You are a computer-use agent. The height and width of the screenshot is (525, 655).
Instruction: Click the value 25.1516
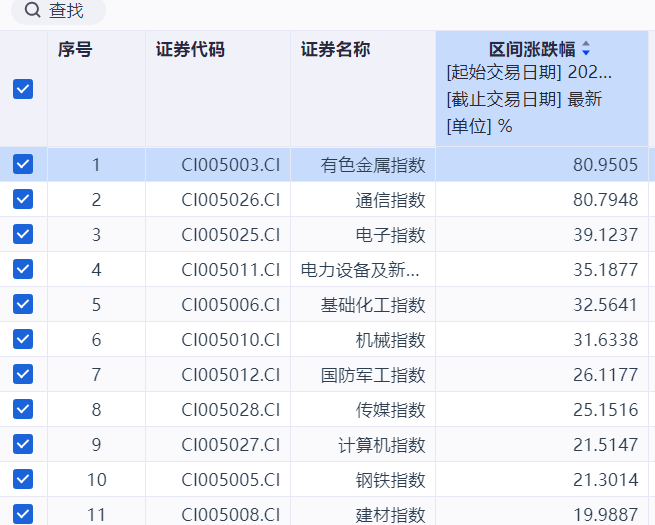tap(605, 409)
